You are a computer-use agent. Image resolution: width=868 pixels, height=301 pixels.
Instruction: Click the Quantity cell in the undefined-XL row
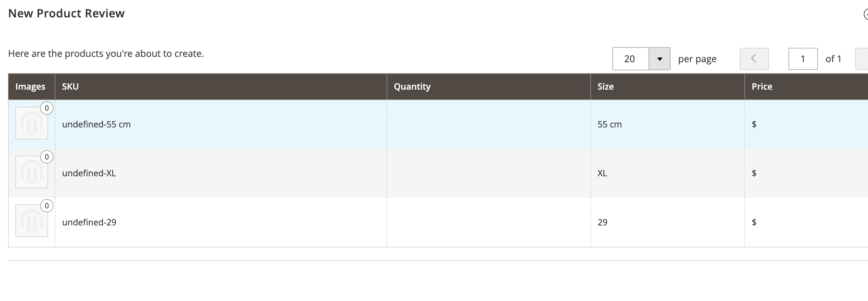(488, 173)
